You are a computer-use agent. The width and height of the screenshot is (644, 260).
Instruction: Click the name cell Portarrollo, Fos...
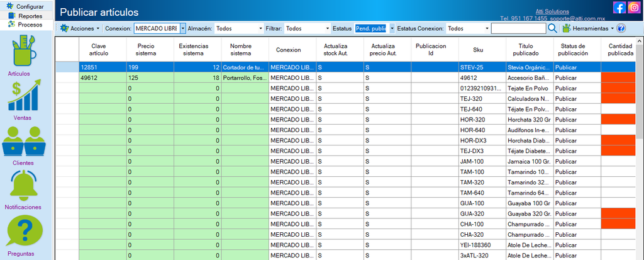(245, 77)
